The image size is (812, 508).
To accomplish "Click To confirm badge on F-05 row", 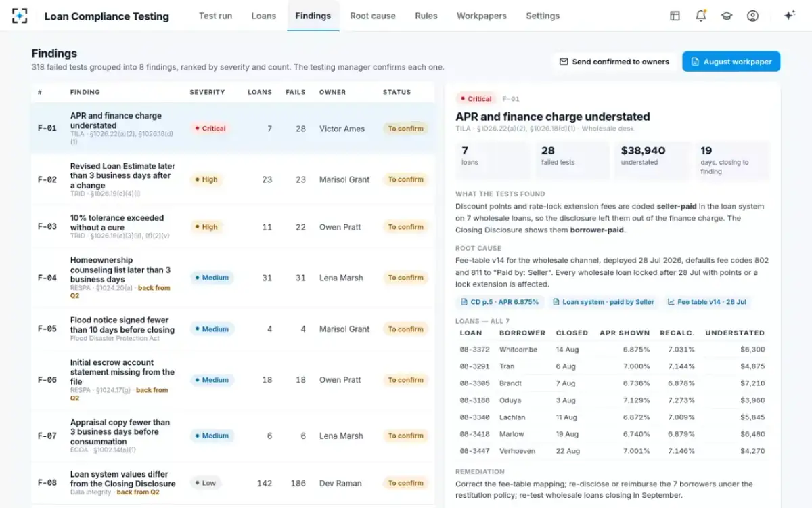I will click(x=406, y=329).
